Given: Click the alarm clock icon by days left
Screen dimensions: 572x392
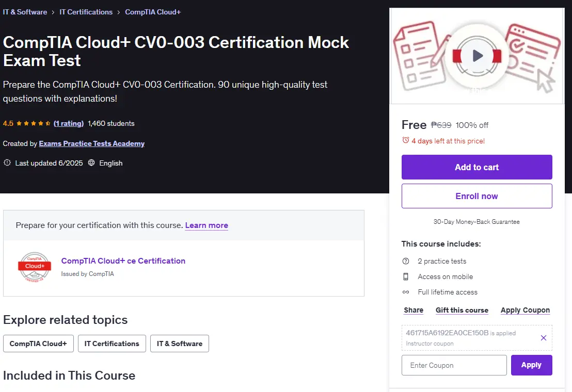Looking at the screenshot, I should tap(405, 140).
